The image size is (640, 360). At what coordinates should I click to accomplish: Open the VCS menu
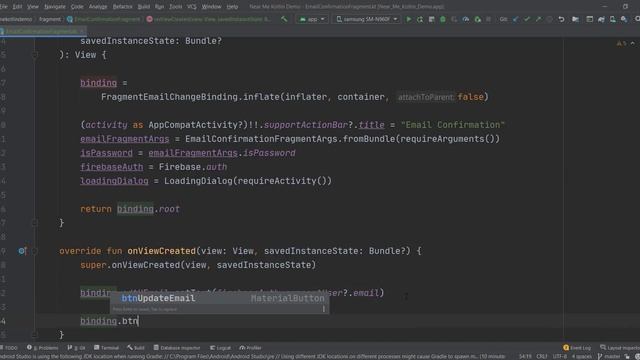[191, 7]
